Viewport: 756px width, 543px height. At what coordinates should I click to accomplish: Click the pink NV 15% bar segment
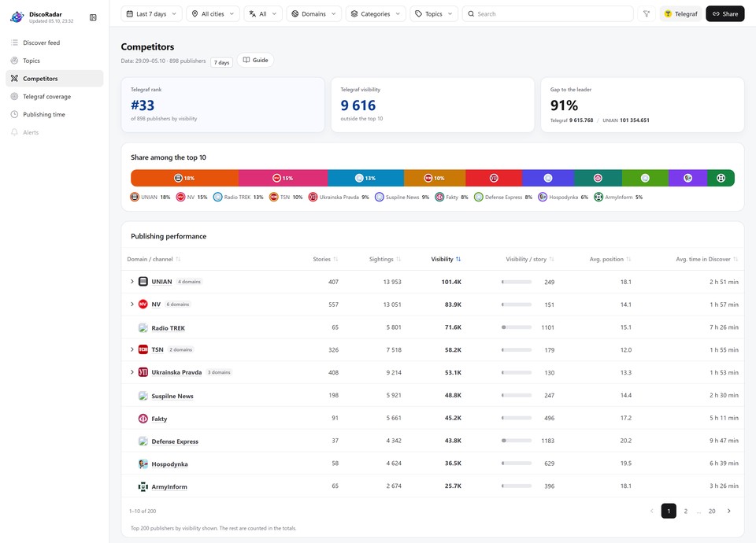(283, 178)
